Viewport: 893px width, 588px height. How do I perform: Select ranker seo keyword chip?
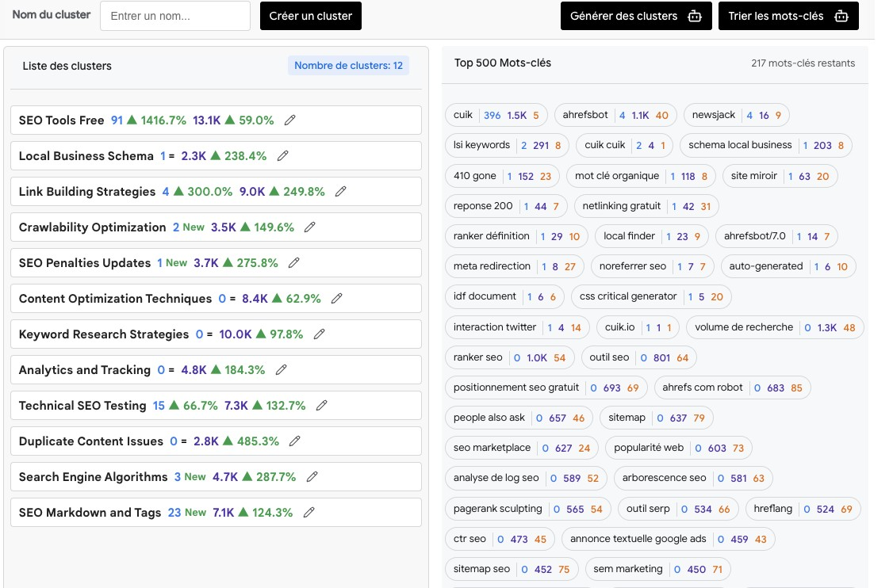510,357
